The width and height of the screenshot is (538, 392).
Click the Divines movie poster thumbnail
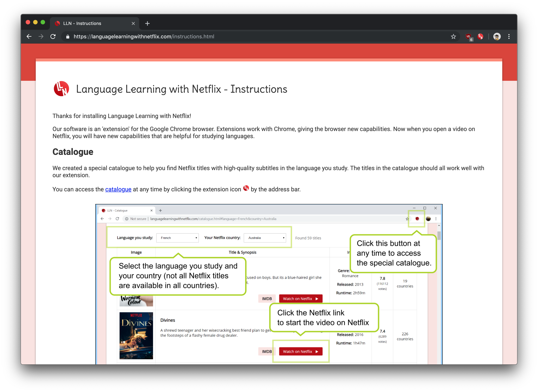(x=136, y=336)
